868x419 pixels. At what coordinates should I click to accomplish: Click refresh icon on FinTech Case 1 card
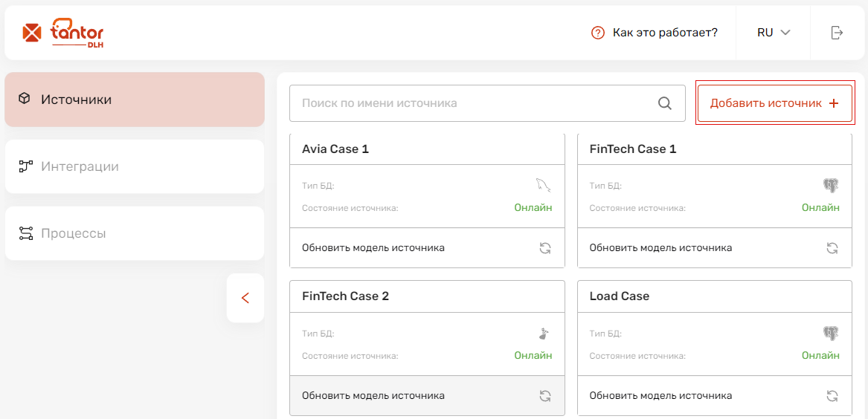pyautogui.click(x=832, y=247)
